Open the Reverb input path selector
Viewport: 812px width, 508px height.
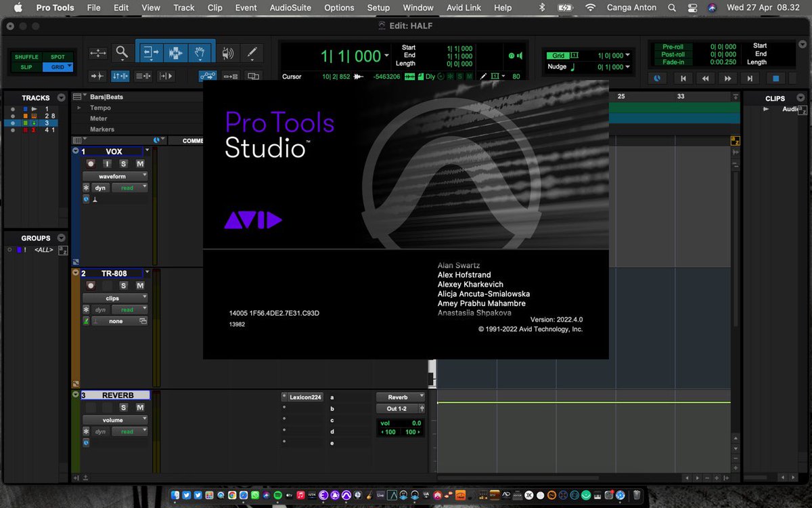pos(400,397)
